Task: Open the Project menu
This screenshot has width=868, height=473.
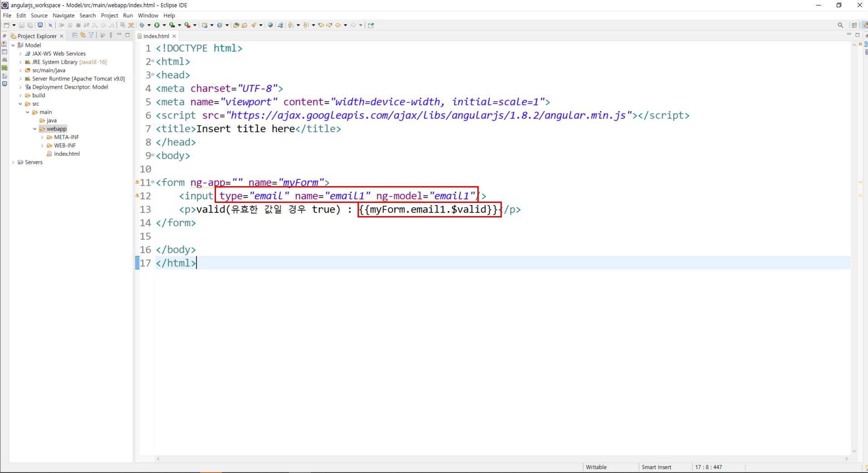Action: tap(109, 15)
